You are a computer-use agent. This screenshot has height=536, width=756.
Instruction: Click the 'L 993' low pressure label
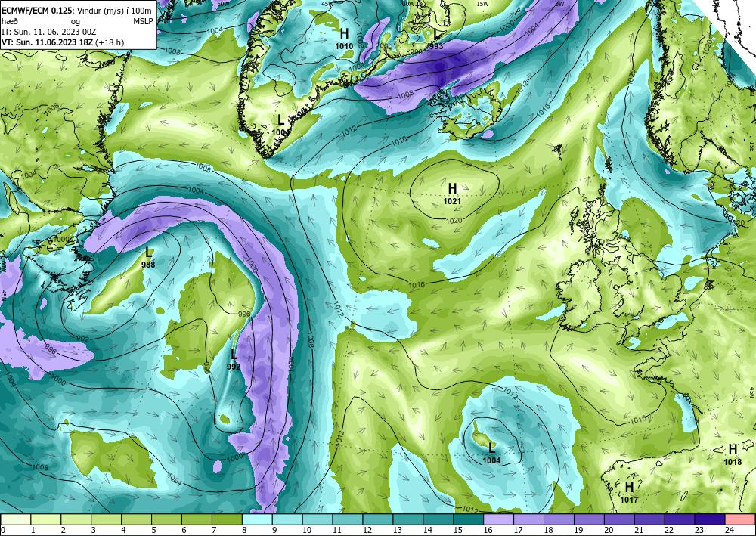[436, 39]
